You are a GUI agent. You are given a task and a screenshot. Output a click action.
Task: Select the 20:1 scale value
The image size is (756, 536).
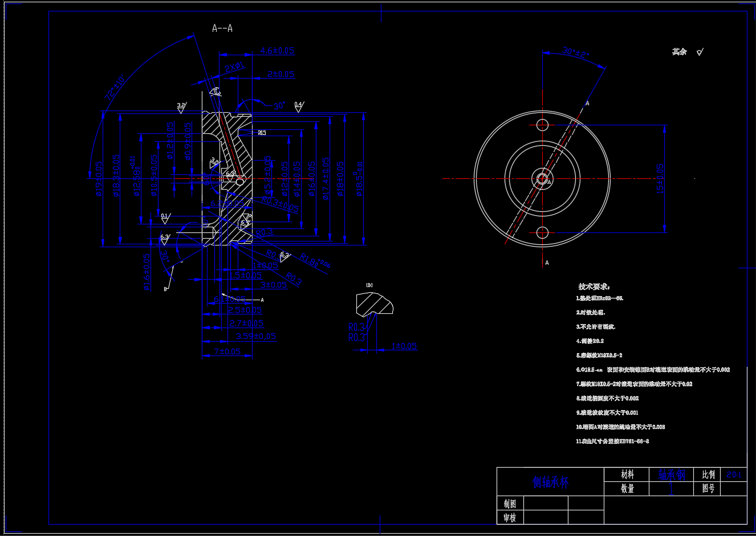point(734,474)
